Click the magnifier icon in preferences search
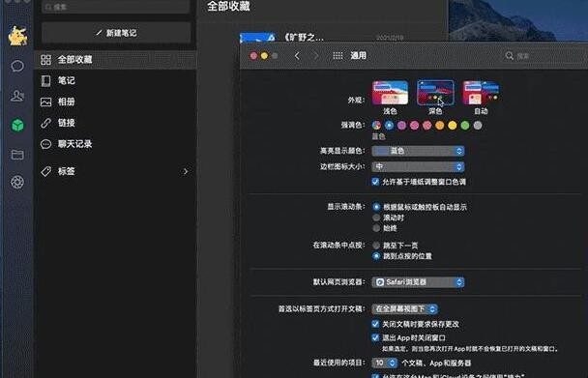588x378 pixels. [x=509, y=56]
